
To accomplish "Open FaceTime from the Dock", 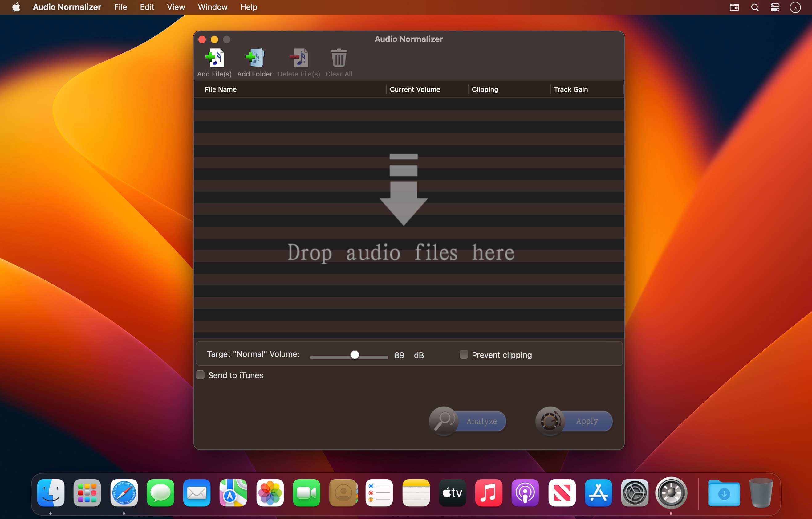I will (x=306, y=492).
